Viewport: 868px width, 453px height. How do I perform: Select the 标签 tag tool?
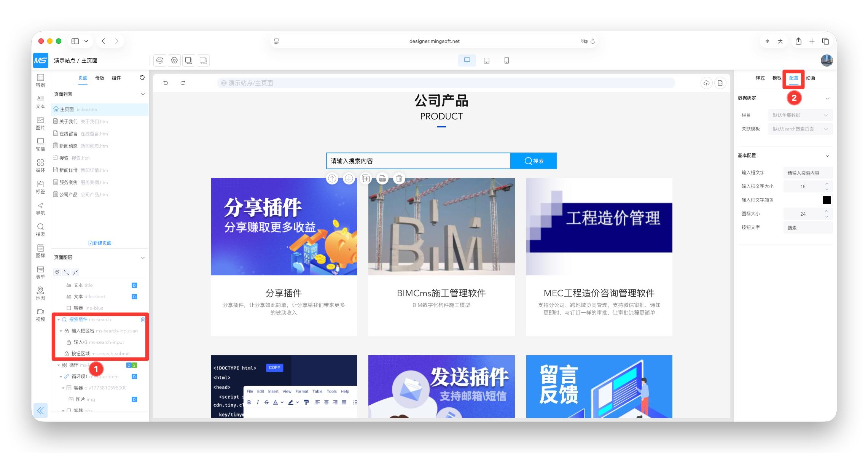[x=40, y=187]
